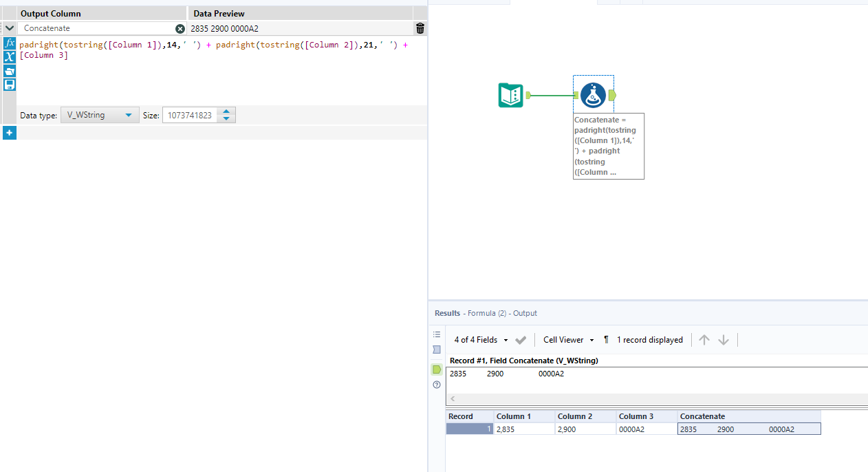
Task: Open the X columns and constants icon
Action: tap(10, 56)
